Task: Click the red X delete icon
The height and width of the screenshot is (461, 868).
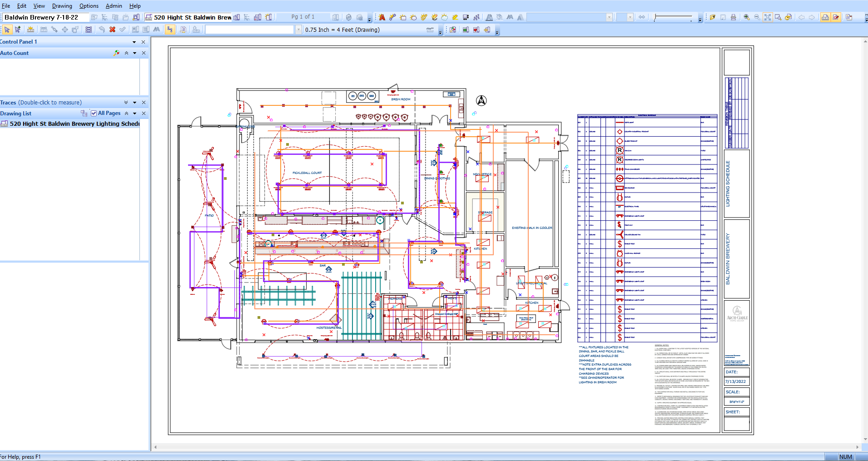Action: click(x=112, y=30)
